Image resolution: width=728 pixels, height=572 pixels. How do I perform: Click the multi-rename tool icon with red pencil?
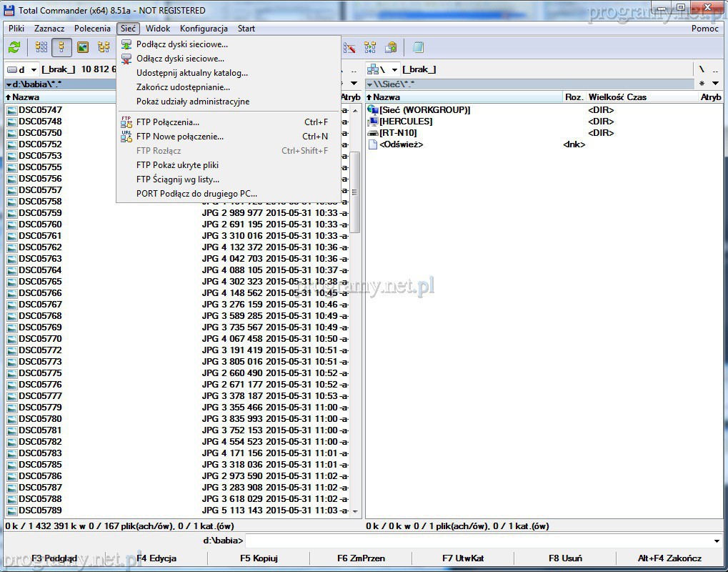click(349, 48)
